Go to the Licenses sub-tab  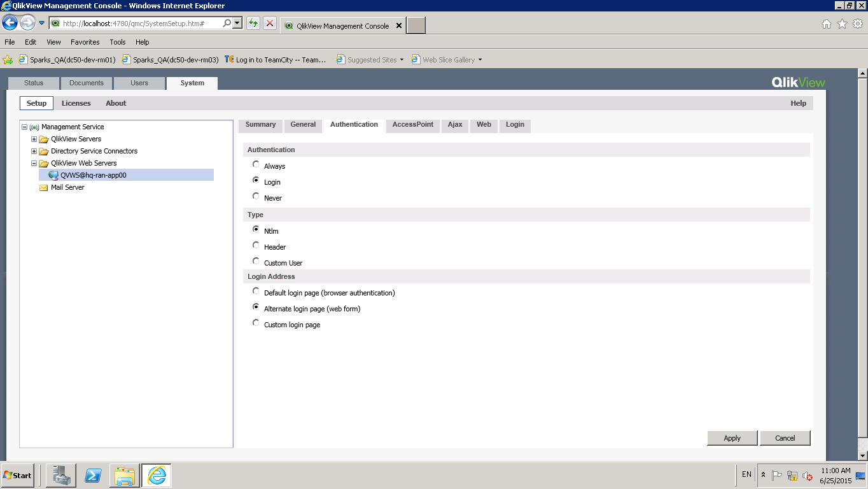(x=76, y=103)
